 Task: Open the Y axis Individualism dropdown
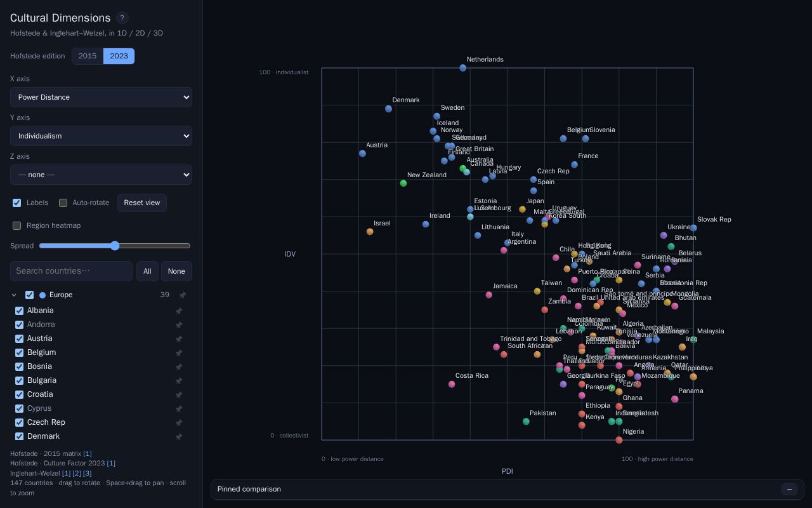click(101, 136)
